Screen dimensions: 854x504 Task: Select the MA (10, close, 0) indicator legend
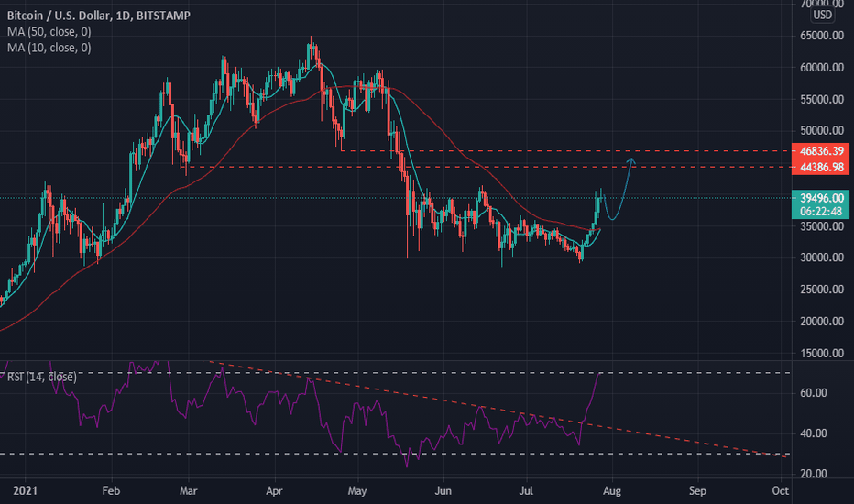click(49, 48)
